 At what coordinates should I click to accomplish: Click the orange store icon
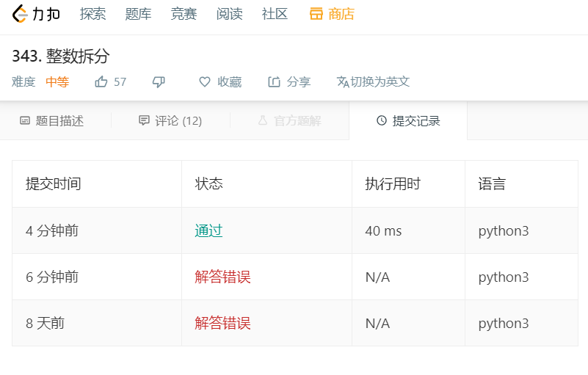coord(316,14)
